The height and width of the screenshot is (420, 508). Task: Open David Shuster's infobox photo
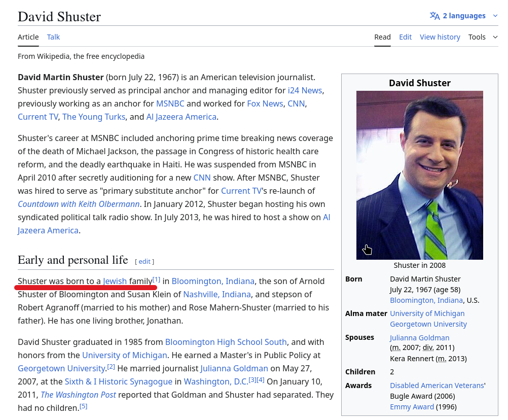point(420,175)
